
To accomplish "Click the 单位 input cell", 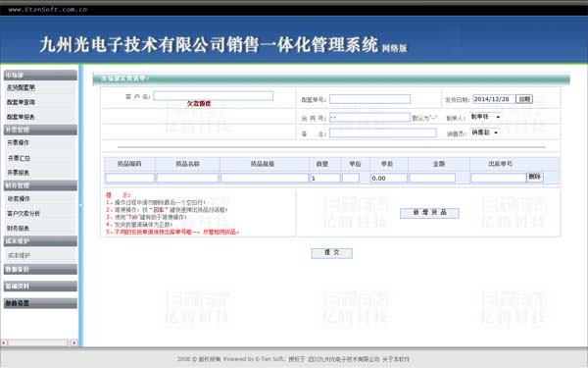I will (x=351, y=178).
